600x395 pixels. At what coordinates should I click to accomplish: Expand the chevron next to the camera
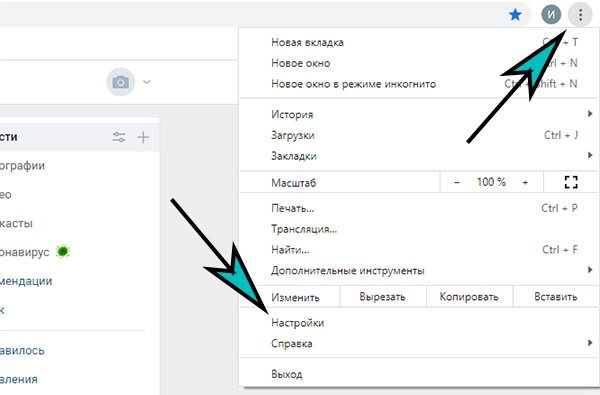147,82
